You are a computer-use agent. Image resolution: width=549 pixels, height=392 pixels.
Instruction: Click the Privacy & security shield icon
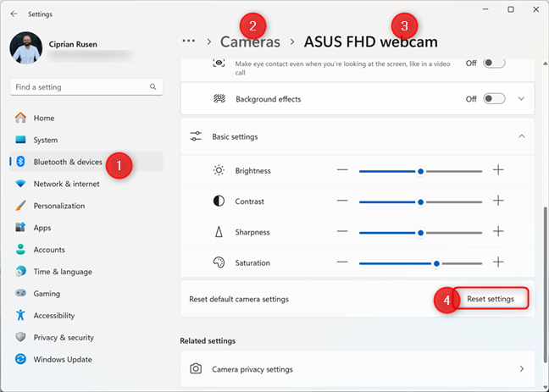pos(20,338)
